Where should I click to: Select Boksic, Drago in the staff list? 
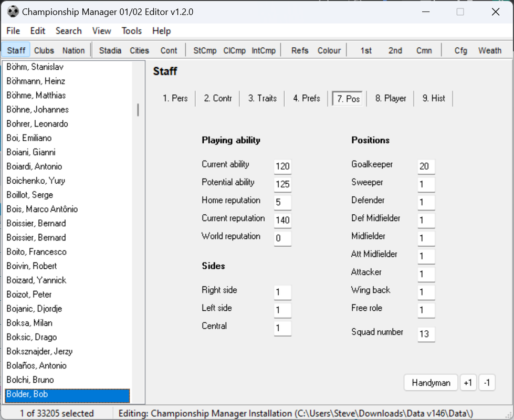pyautogui.click(x=68, y=337)
